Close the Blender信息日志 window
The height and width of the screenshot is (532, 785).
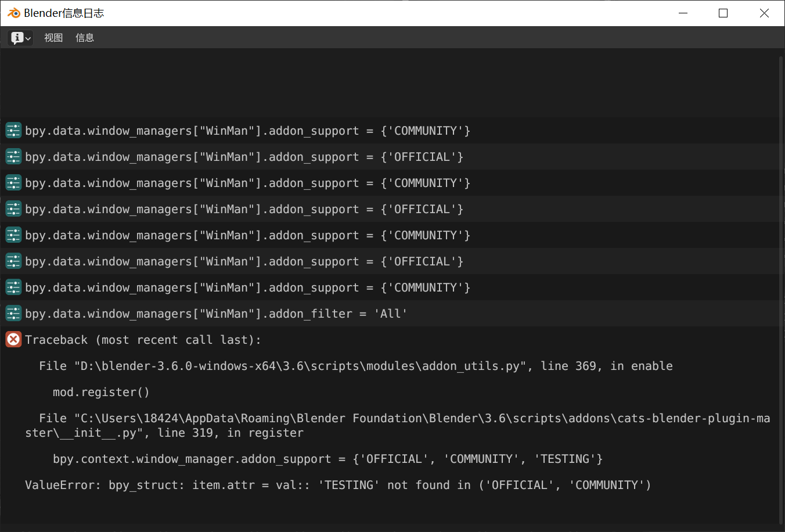pos(764,13)
